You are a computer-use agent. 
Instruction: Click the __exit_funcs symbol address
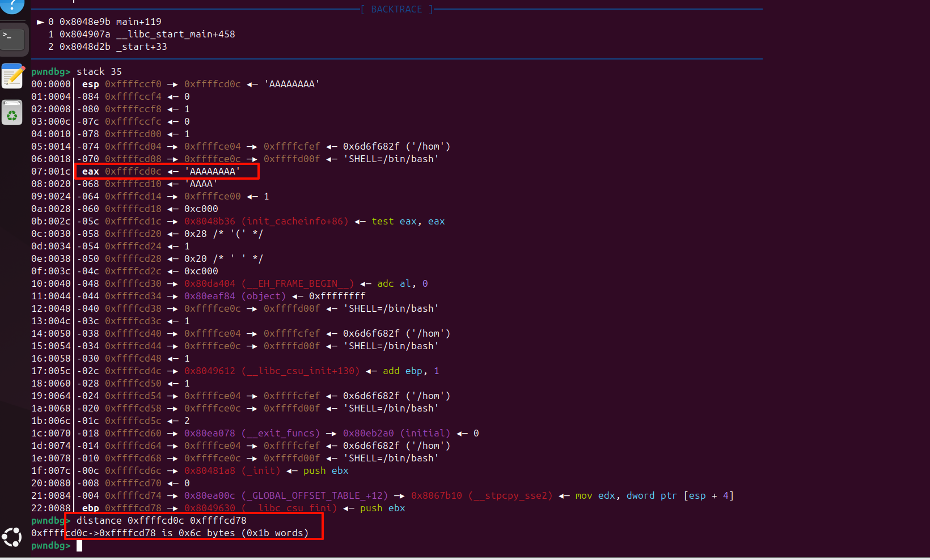252,433
